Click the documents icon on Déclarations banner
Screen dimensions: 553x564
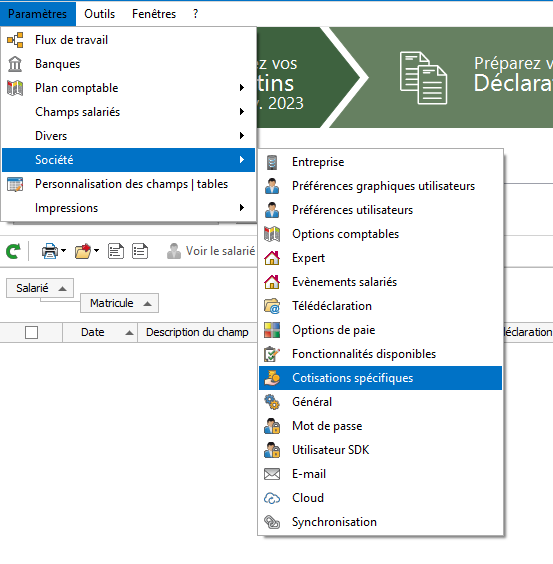(423, 78)
